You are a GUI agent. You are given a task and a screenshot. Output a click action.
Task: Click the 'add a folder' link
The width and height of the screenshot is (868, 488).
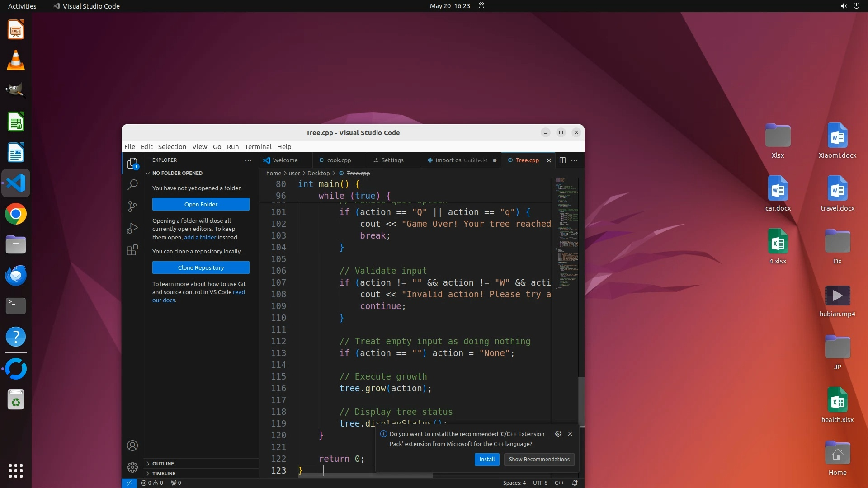[x=200, y=237]
